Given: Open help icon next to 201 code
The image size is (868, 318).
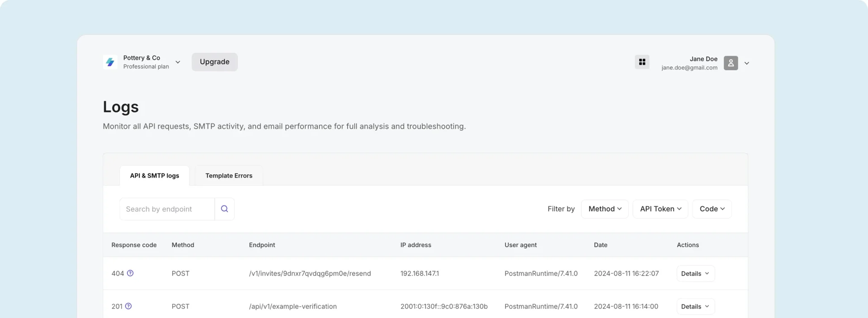Looking at the screenshot, I should pyautogui.click(x=128, y=306).
